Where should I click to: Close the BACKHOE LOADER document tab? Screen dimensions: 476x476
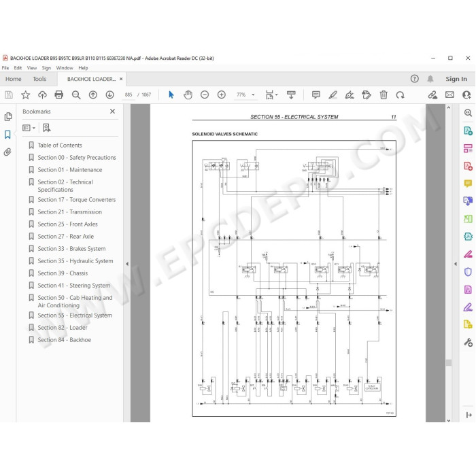point(121,79)
